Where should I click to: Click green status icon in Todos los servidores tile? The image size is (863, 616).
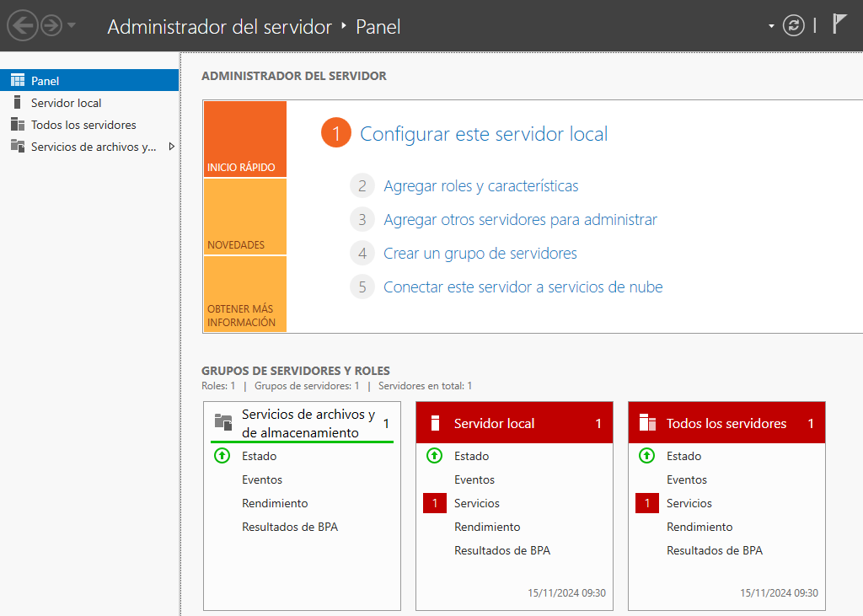tap(646, 456)
